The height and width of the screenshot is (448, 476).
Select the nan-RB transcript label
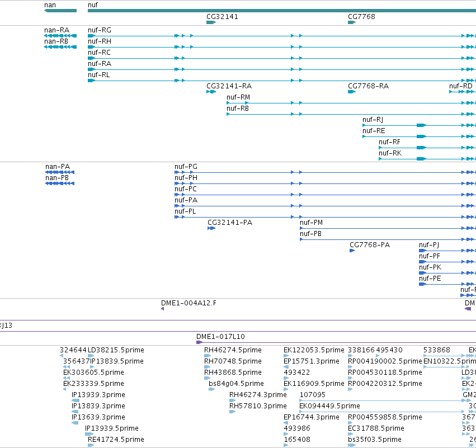pyautogui.click(x=56, y=41)
